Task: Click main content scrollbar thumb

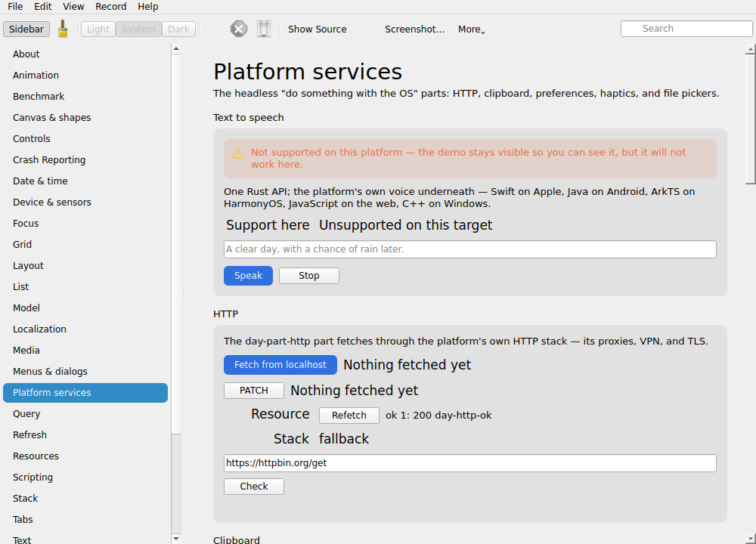Action: pyautogui.click(x=750, y=119)
